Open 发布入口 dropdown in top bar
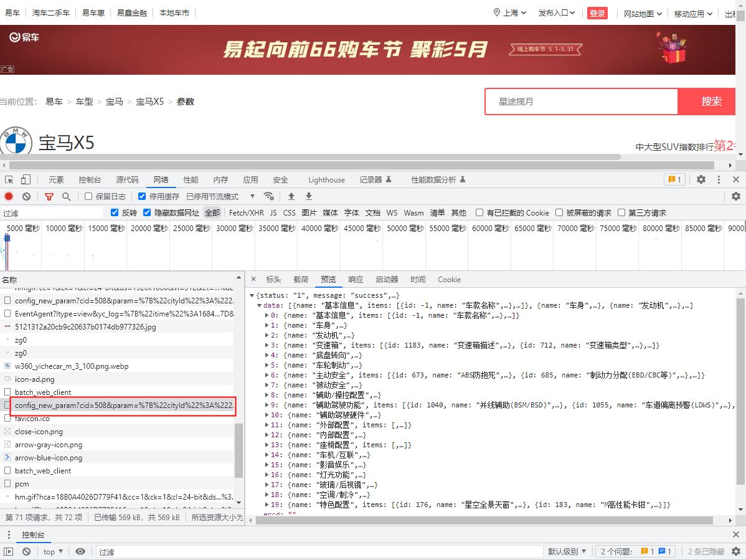This screenshot has height=560, width=746. click(557, 13)
